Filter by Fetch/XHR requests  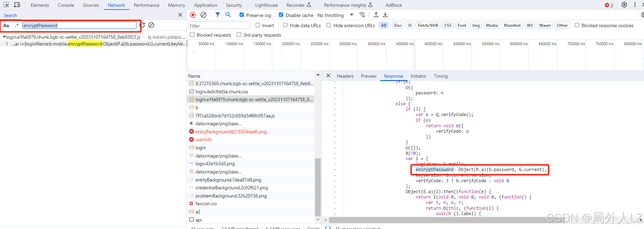coord(428,25)
